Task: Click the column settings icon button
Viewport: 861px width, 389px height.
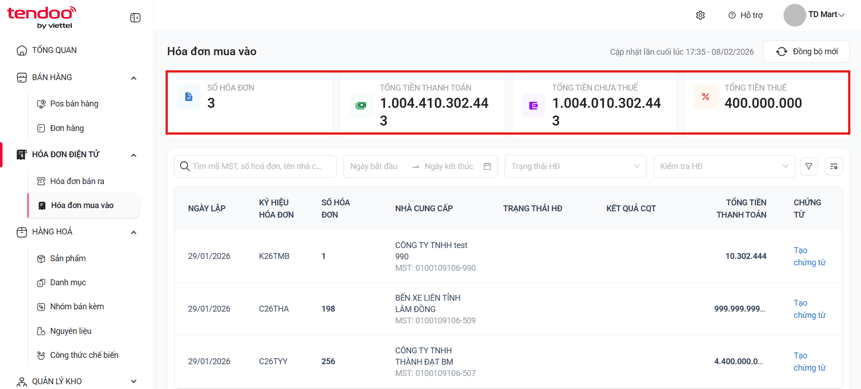Action: tap(834, 166)
